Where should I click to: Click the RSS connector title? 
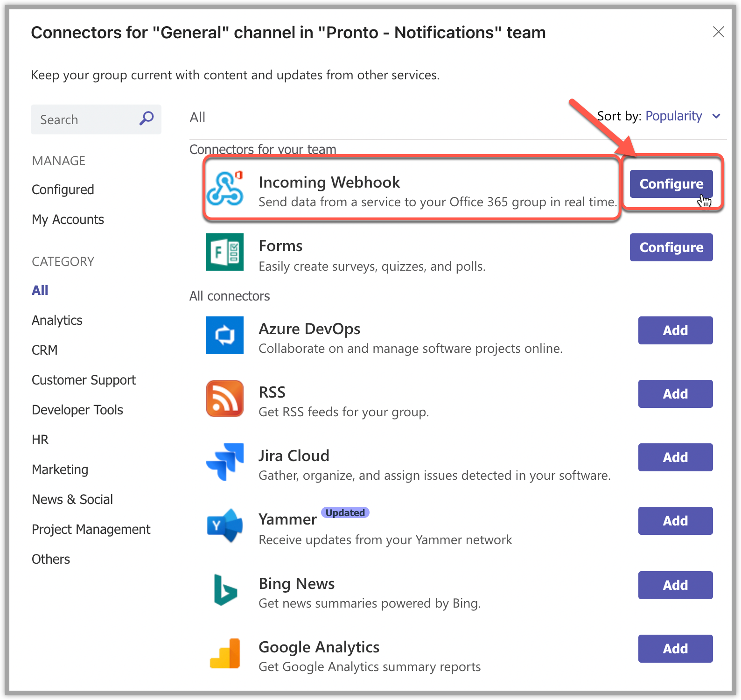tap(272, 392)
